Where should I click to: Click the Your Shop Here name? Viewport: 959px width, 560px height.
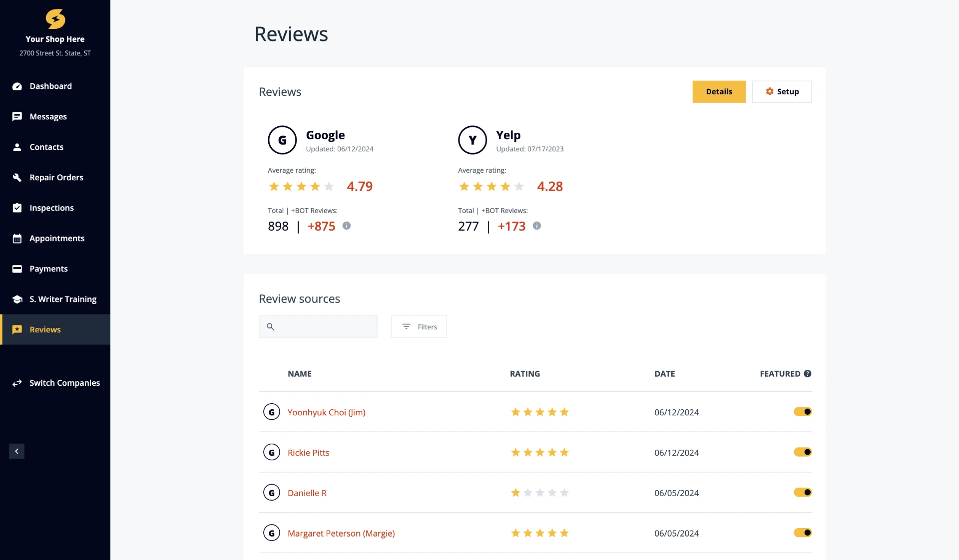coord(55,39)
